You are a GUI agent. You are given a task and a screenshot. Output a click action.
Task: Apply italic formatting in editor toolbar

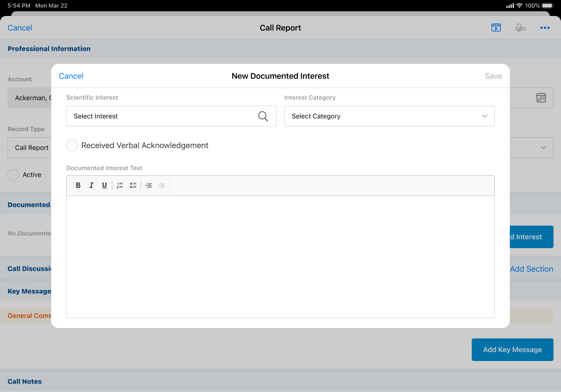click(x=92, y=185)
